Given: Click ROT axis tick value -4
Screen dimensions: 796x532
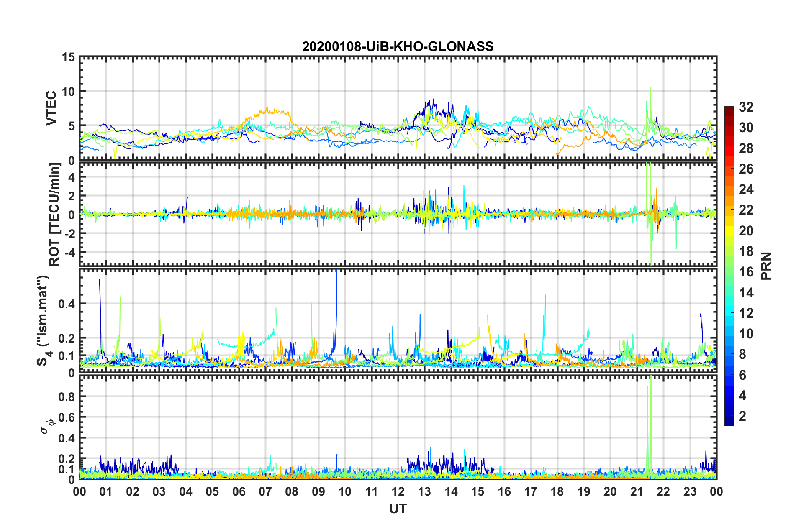Looking at the screenshot, I should (70, 253).
